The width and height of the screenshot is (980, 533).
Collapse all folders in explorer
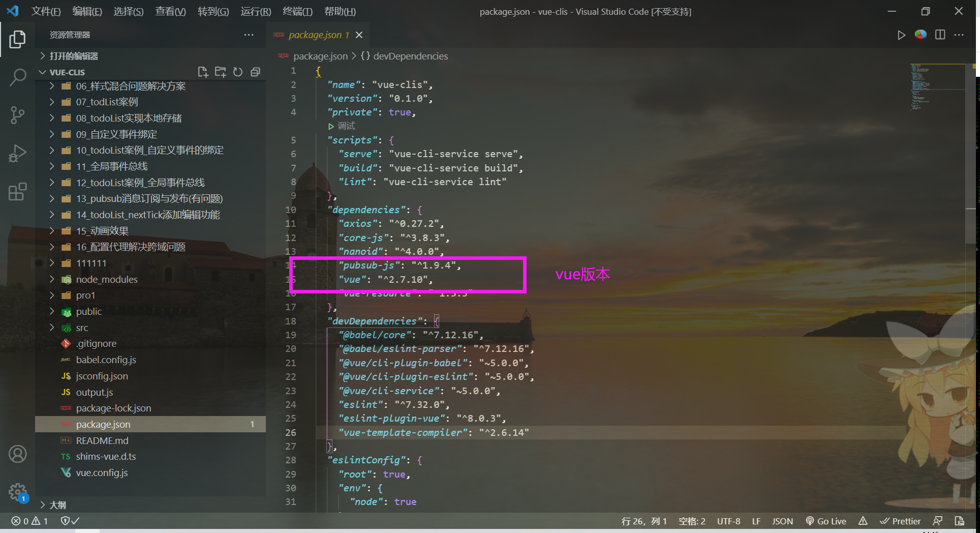pos(255,72)
